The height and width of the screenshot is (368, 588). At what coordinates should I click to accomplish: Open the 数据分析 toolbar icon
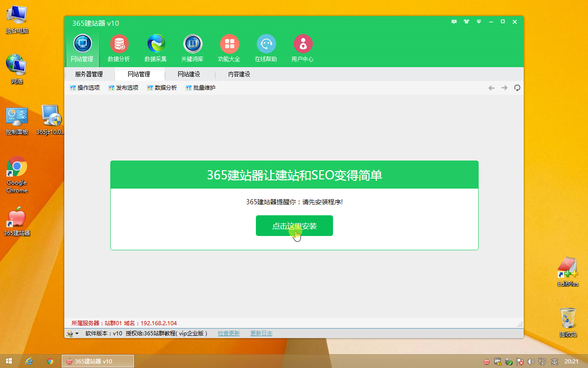pos(119,48)
